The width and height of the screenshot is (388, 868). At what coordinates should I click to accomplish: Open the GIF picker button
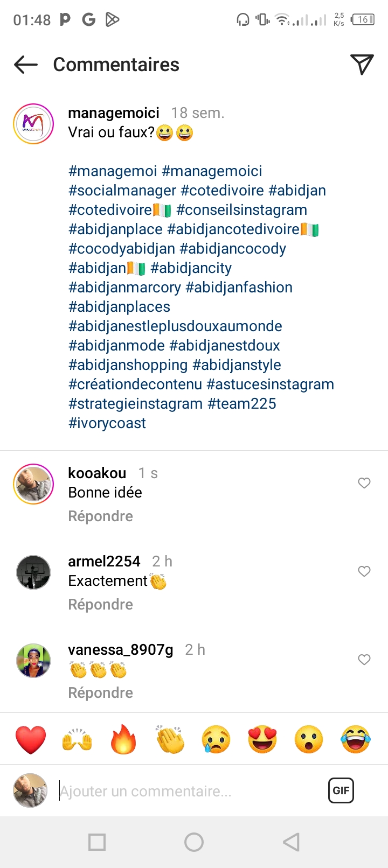click(x=341, y=790)
